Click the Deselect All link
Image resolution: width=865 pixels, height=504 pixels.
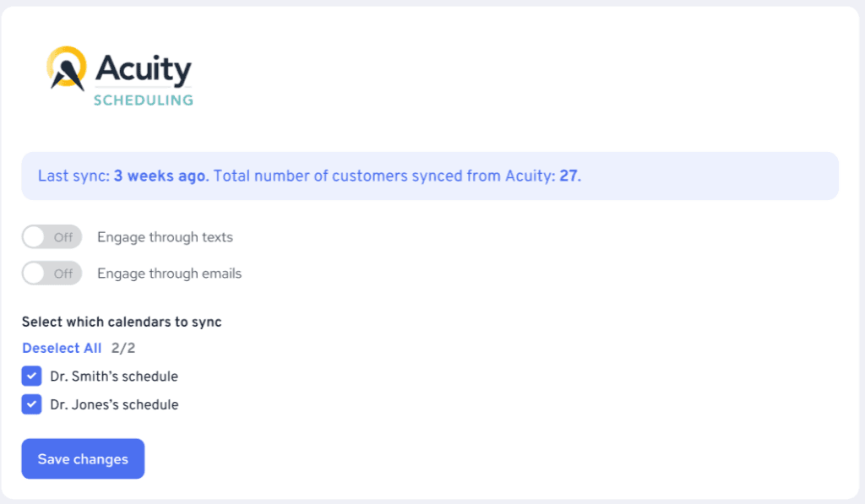point(62,348)
